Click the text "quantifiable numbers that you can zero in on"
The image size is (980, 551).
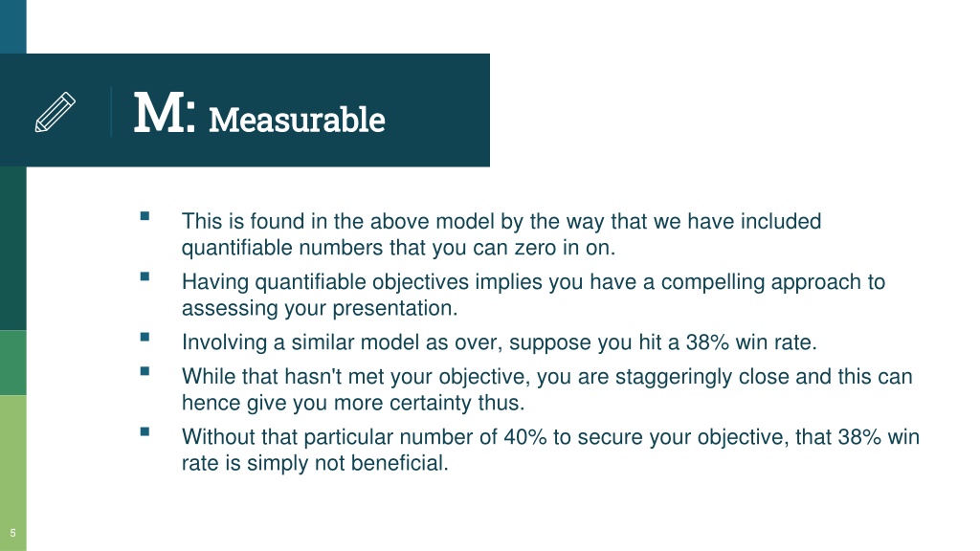[x=397, y=248]
